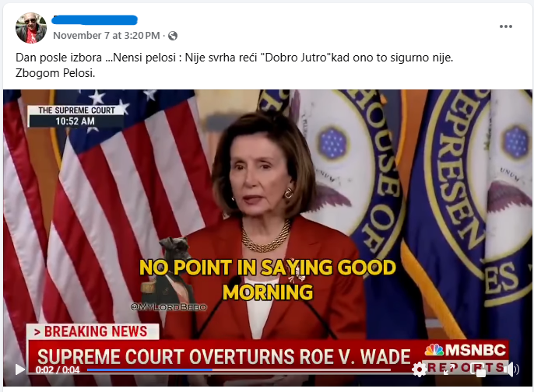Expand video to fullscreen

click(449, 369)
